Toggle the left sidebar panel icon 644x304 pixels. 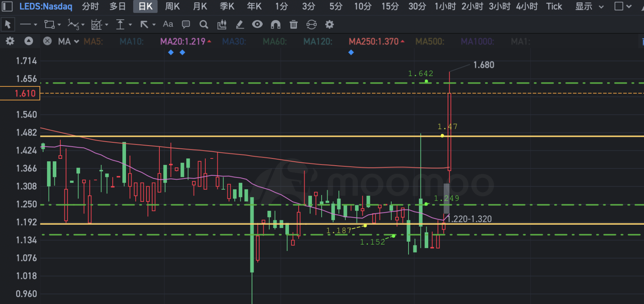[7, 6]
